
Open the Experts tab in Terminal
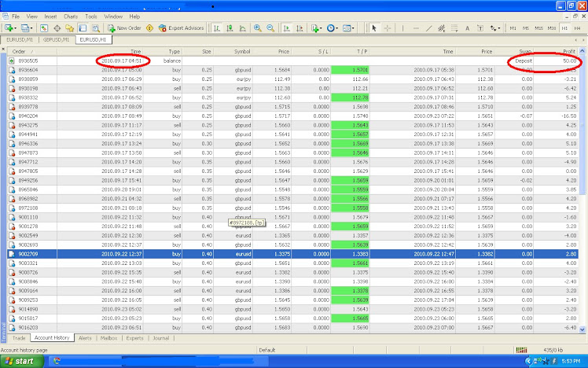134,338
